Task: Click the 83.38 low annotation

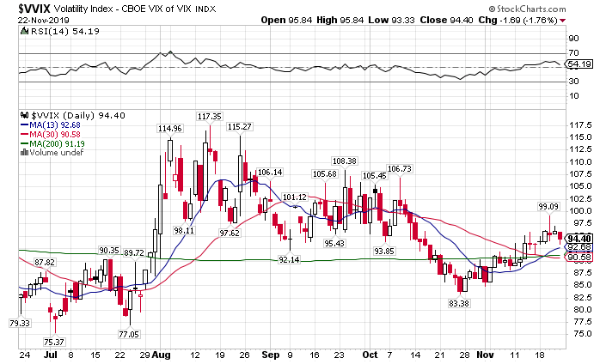Action: click(459, 303)
